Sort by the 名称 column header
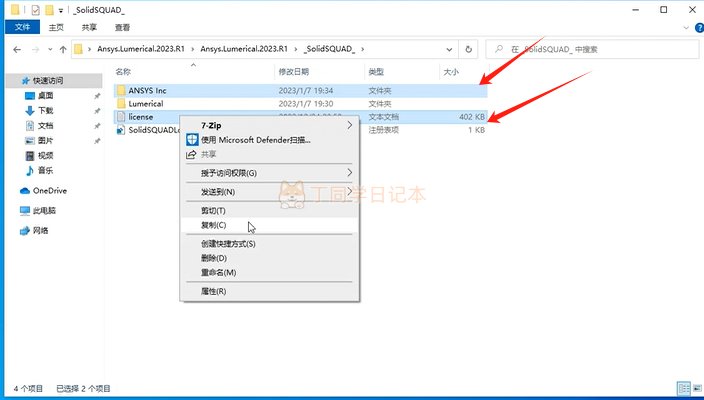This screenshot has width=704, height=400. coord(123,71)
